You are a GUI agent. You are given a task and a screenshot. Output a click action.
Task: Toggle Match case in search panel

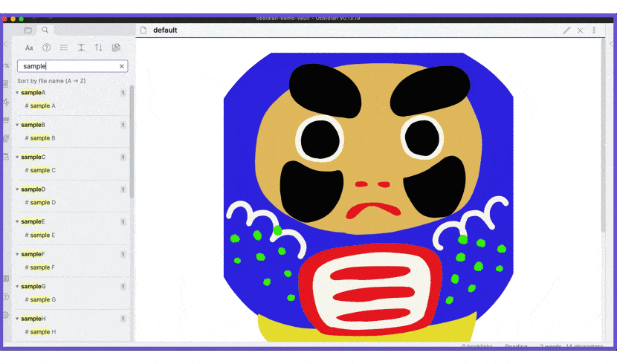point(29,48)
